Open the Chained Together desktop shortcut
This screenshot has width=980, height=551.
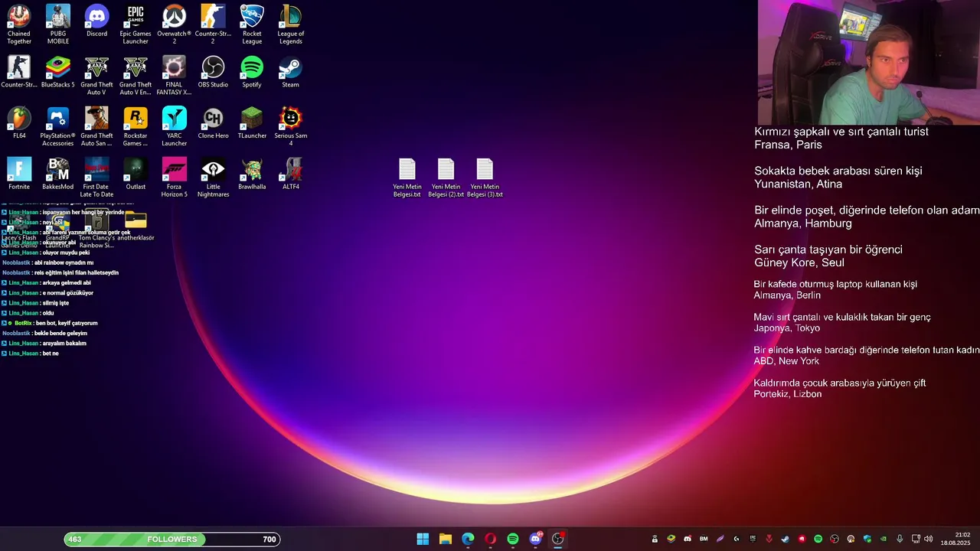(19, 24)
